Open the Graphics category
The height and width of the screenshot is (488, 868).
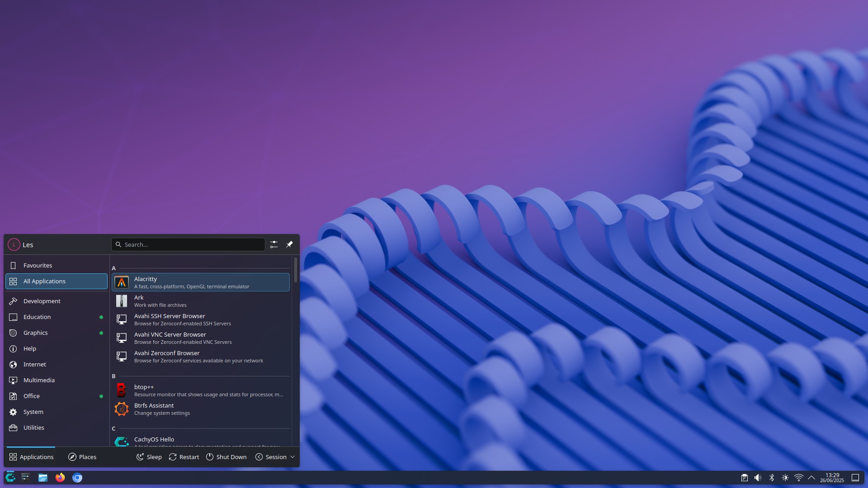click(x=57, y=333)
